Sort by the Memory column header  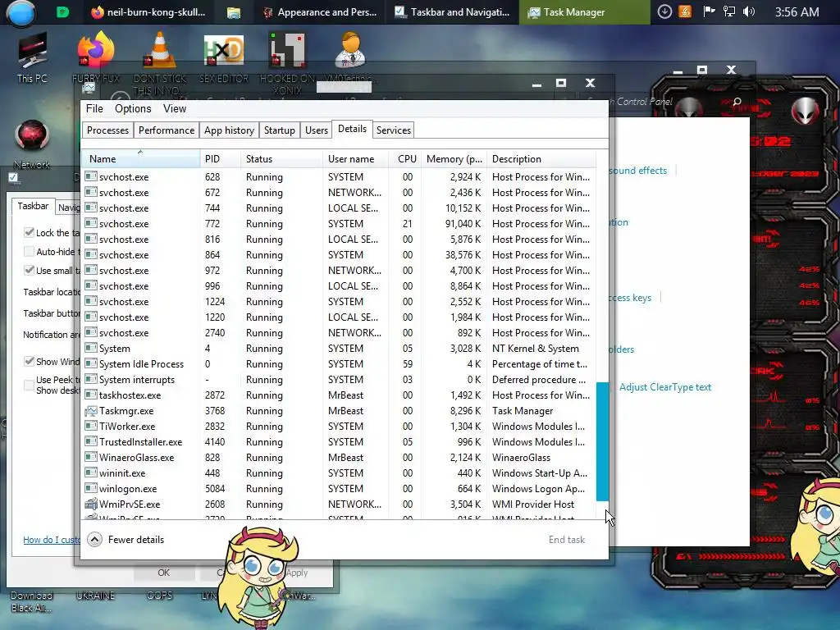(454, 159)
